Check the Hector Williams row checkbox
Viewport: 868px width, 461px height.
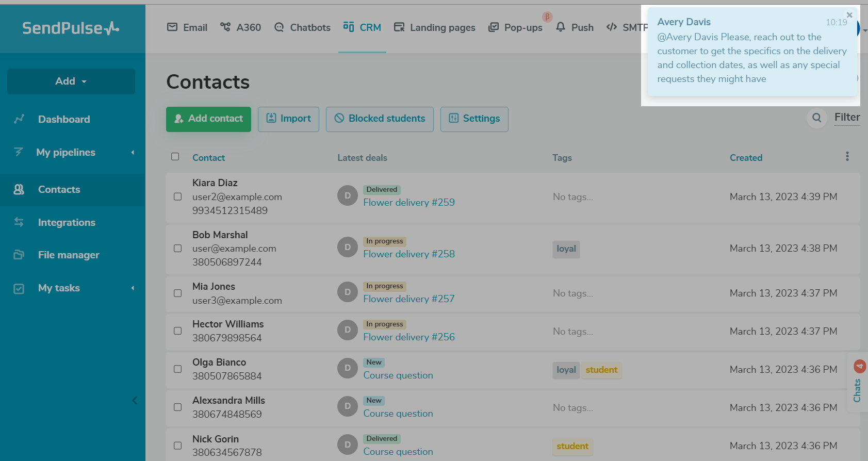pos(178,331)
